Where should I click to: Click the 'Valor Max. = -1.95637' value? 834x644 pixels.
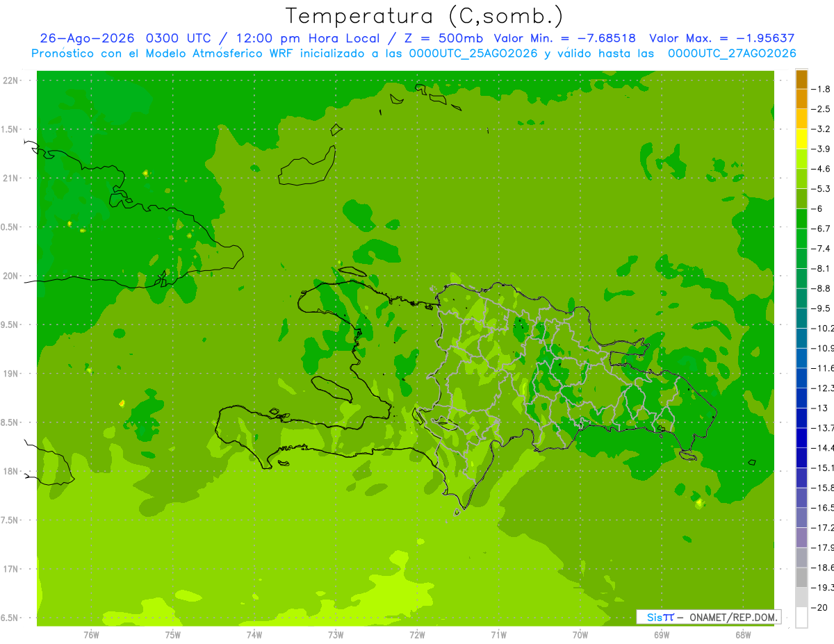tap(721, 39)
